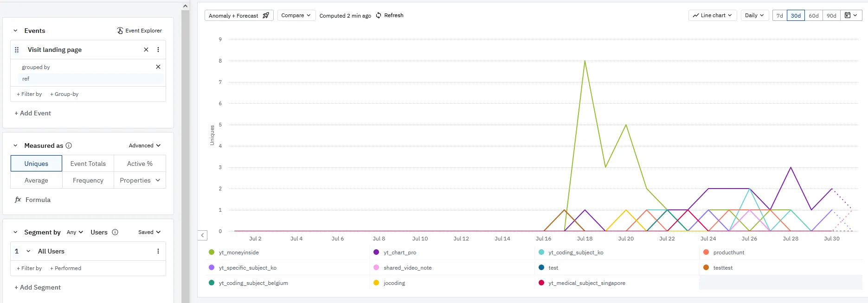Open the Line chart type dropdown
The height and width of the screenshot is (303, 868).
tap(712, 15)
